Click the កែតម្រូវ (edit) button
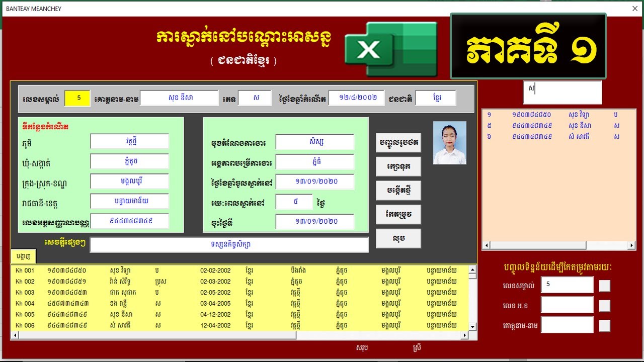The image size is (644, 362). pyautogui.click(x=398, y=215)
